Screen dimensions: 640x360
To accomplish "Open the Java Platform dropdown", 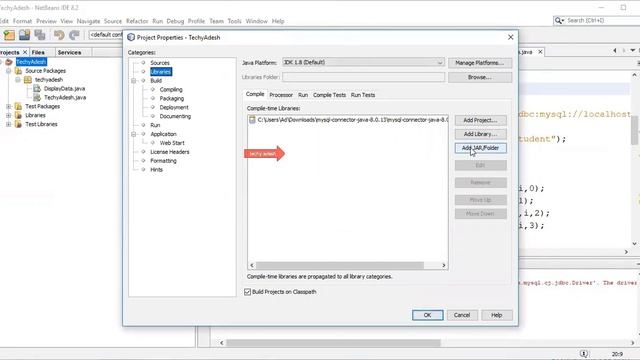I will tap(440, 63).
